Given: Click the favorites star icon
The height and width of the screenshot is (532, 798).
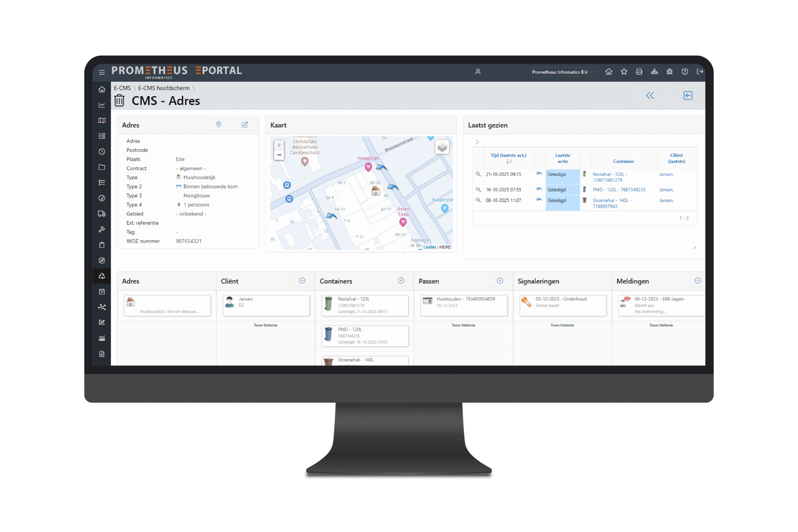Looking at the screenshot, I should coord(624,72).
